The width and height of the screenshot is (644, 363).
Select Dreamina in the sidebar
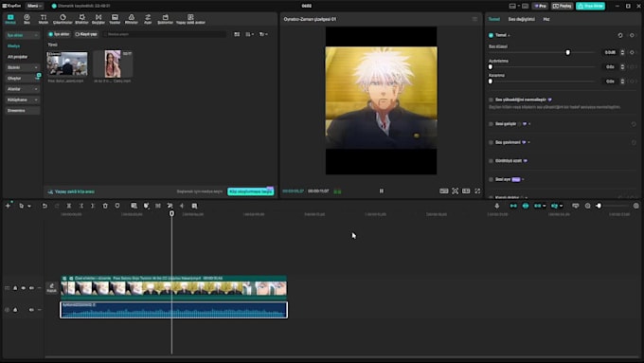tap(23, 110)
